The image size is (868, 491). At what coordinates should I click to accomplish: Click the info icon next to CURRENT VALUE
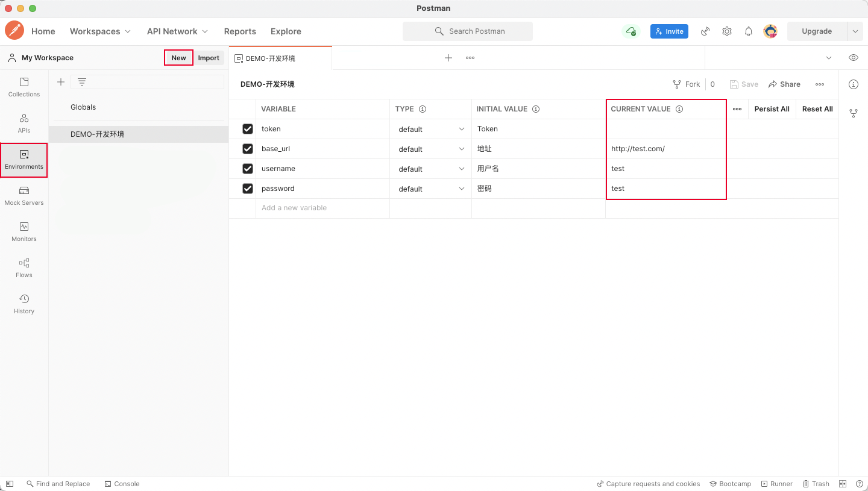pyautogui.click(x=679, y=109)
